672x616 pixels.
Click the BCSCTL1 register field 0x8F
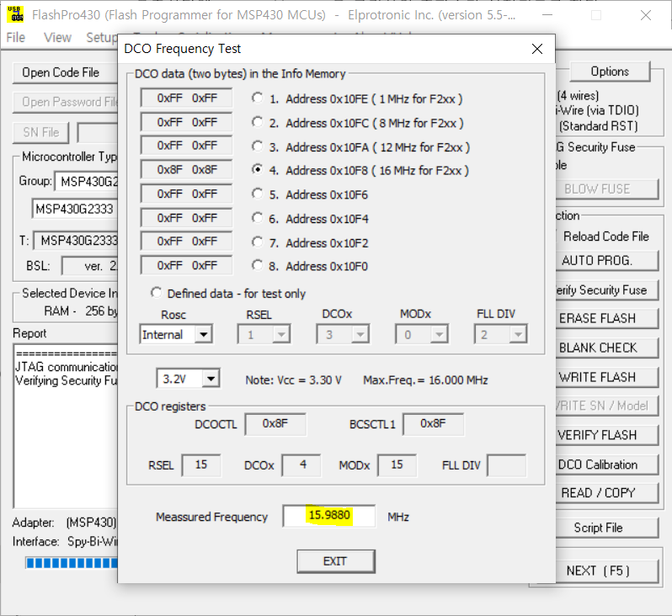[433, 424]
